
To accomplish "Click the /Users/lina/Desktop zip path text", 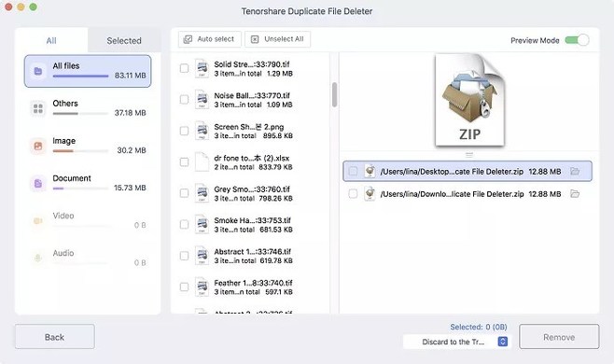I will point(452,172).
